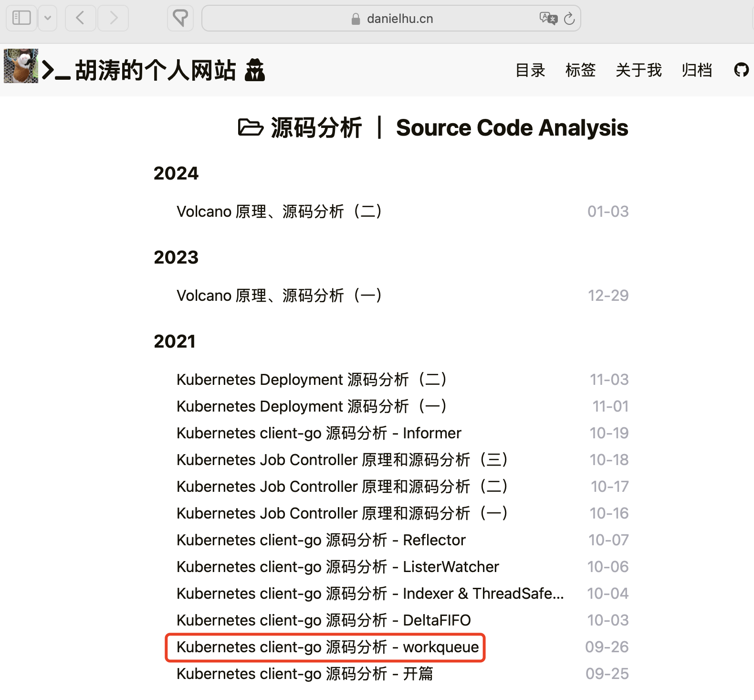
Task: Open Job Controller 原理和源码分析（一）
Action: coord(343,513)
